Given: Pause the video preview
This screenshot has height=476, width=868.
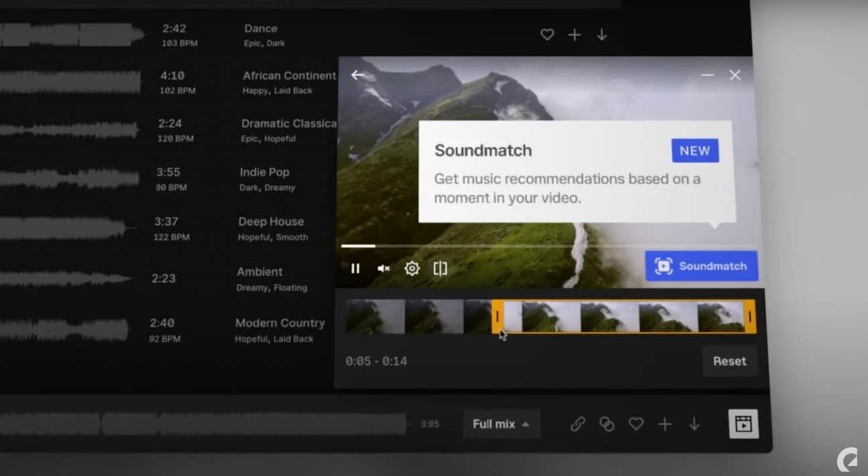Looking at the screenshot, I should 356,268.
